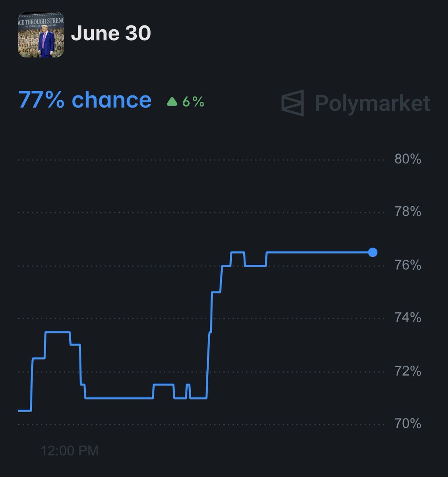Click the green 6% change value

pos(193,102)
